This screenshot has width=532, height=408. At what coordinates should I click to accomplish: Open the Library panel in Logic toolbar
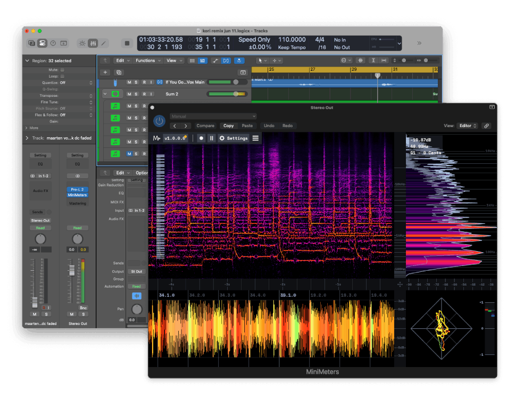31,43
